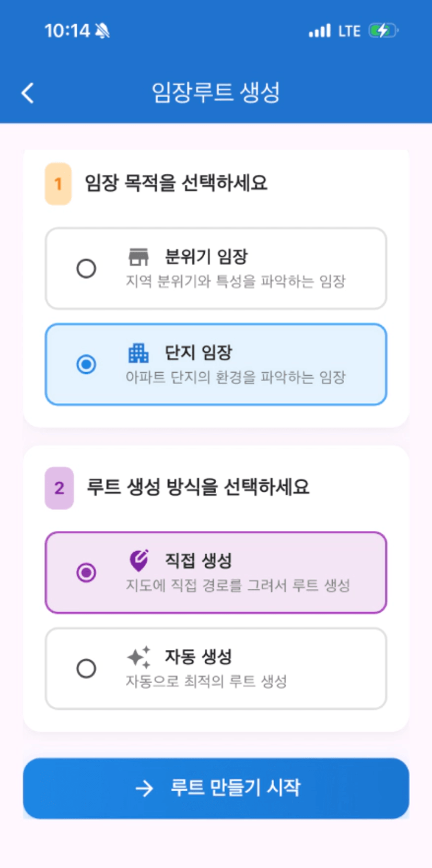Tap the 분위기 임장 option title
This screenshot has width=432, height=868.
[x=206, y=257]
